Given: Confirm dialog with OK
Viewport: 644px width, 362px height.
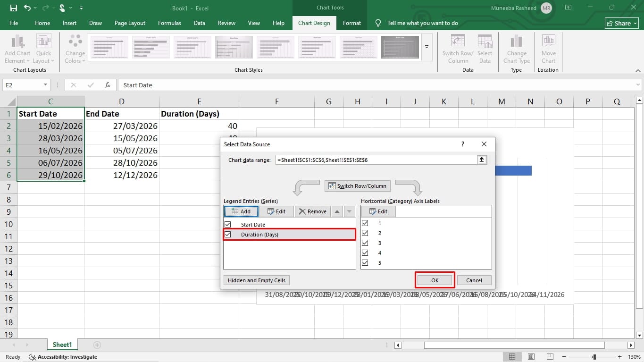Looking at the screenshot, I should coord(435,280).
